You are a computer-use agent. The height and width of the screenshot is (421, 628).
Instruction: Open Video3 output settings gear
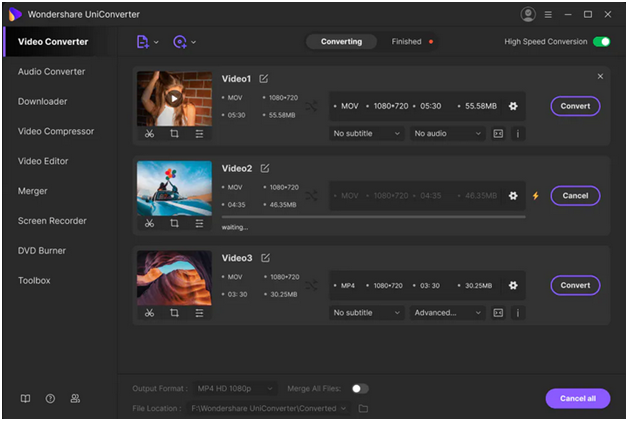[513, 286]
